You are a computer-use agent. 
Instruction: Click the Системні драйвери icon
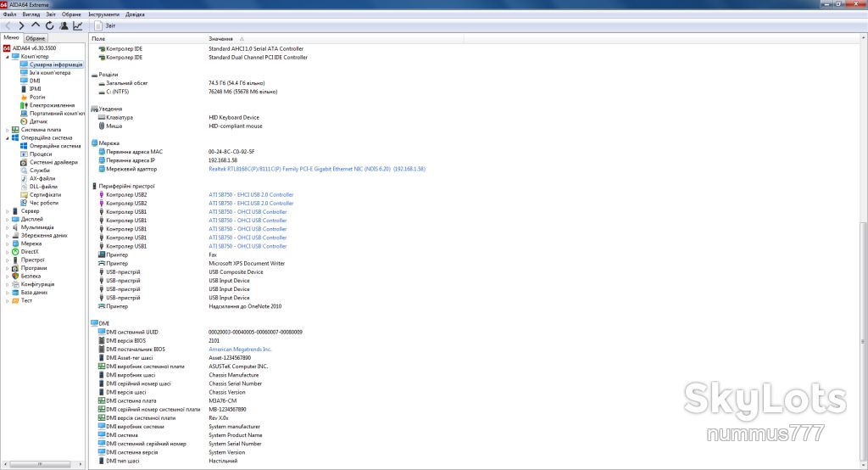pyautogui.click(x=24, y=162)
